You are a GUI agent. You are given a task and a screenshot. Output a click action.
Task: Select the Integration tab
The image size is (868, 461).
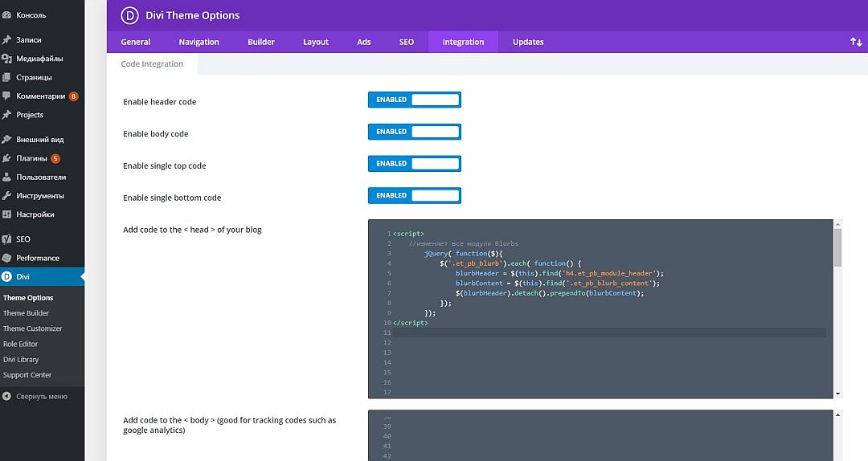pos(464,42)
